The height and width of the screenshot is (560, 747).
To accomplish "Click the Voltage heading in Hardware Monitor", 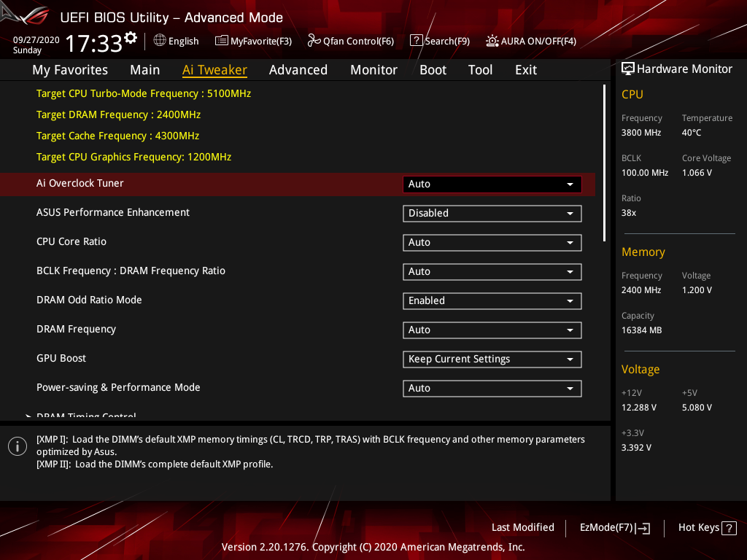I will (640, 370).
